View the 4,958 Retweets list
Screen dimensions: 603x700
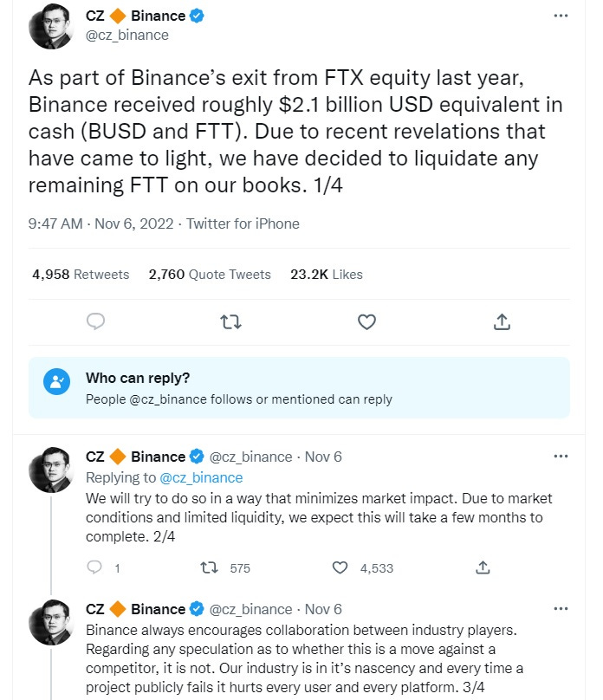pos(81,275)
